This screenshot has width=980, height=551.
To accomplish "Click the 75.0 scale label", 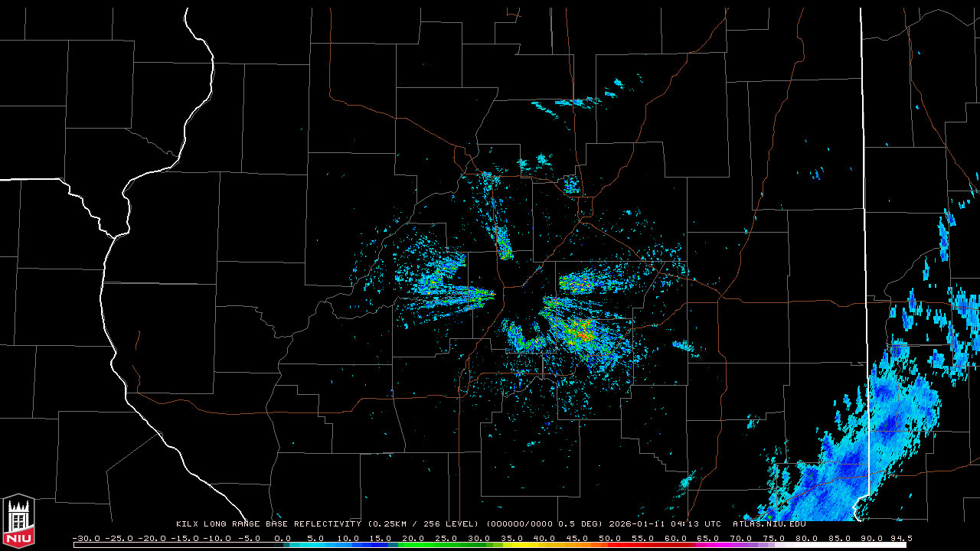I will (x=775, y=539).
